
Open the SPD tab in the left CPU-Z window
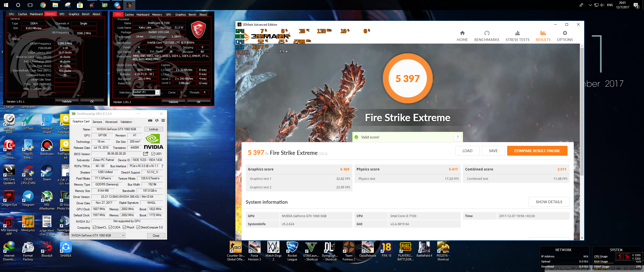click(x=62, y=14)
